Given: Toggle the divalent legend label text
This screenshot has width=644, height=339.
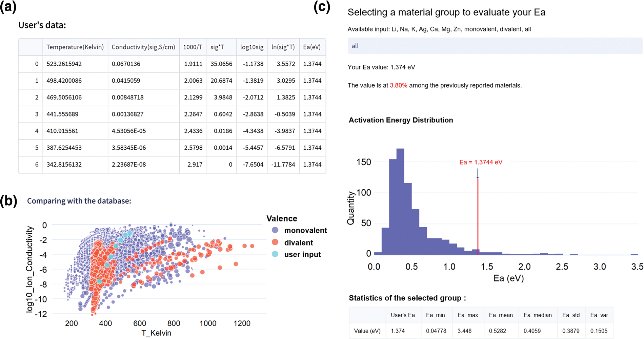Looking at the screenshot, I should click(298, 242).
